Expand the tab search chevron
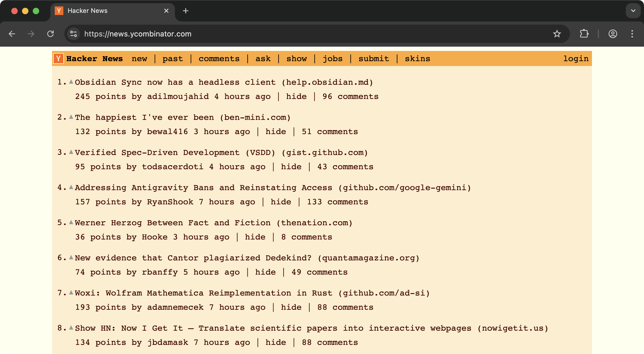 (633, 11)
